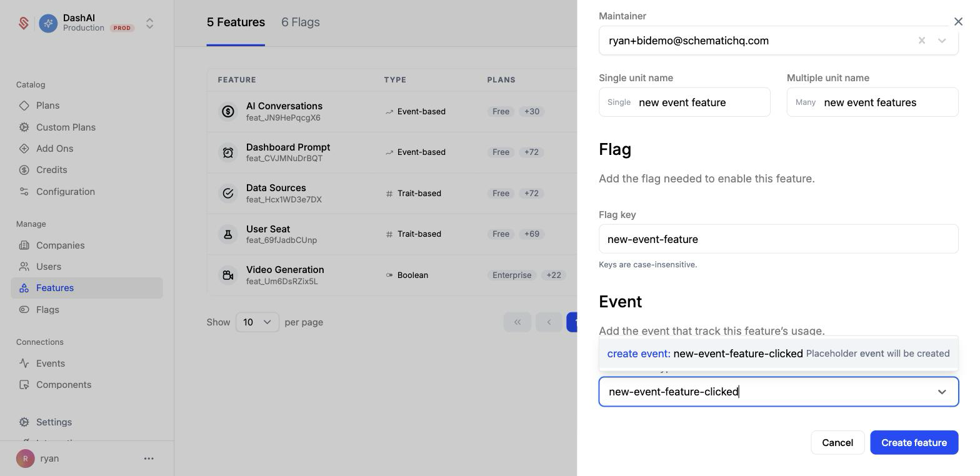Click the Credits coin icon
The image size is (980, 476).
tap(24, 170)
